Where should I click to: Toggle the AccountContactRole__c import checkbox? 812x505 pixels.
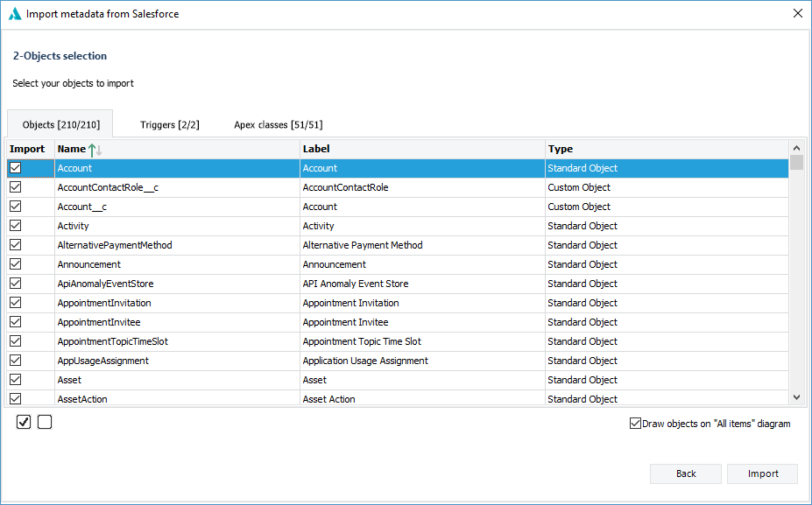(14, 186)
